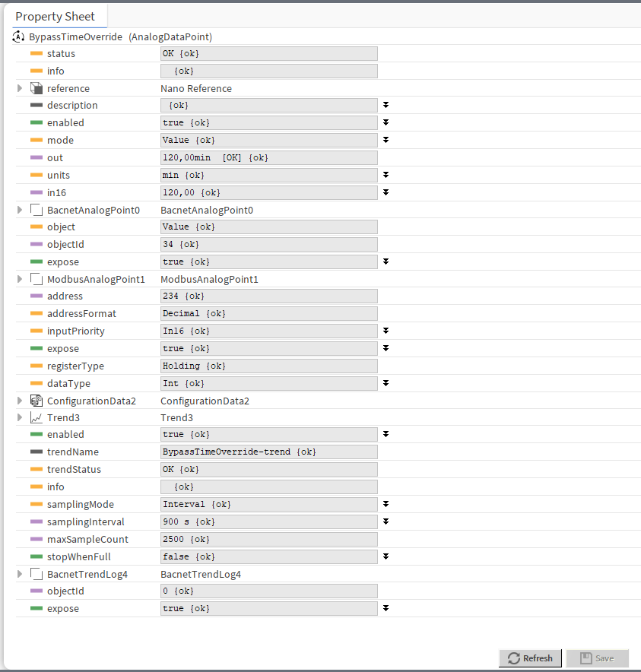Open the samplingInterval double-chevron options
641x672 pixels.
click(386, 521)
